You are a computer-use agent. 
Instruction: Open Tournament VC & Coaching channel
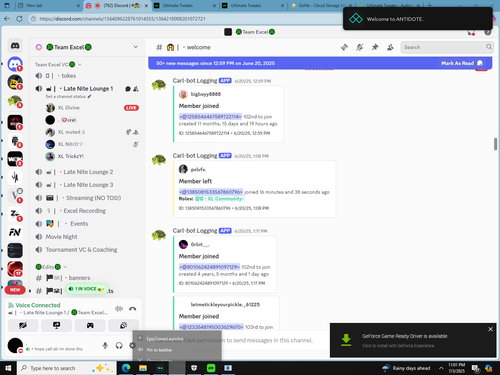tap(87, 250)
